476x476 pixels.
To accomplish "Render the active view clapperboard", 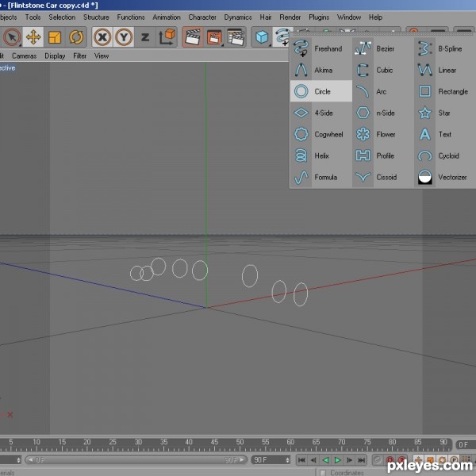I will pos(193,37).
